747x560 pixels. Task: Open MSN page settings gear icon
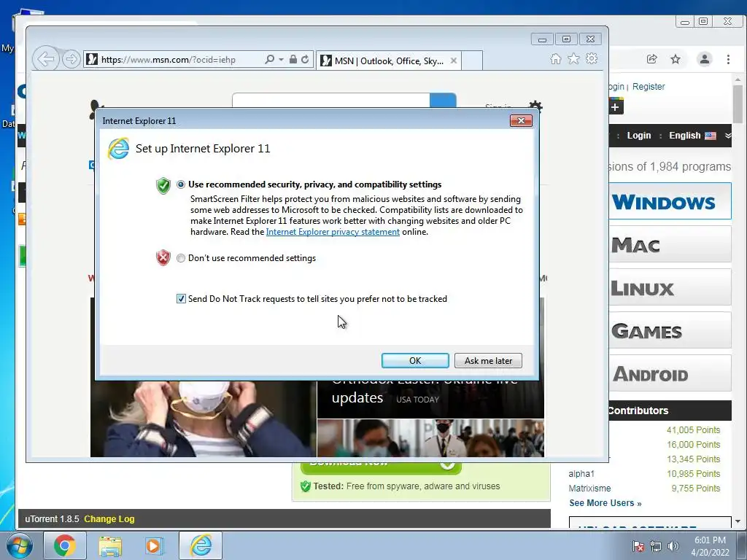535,106
